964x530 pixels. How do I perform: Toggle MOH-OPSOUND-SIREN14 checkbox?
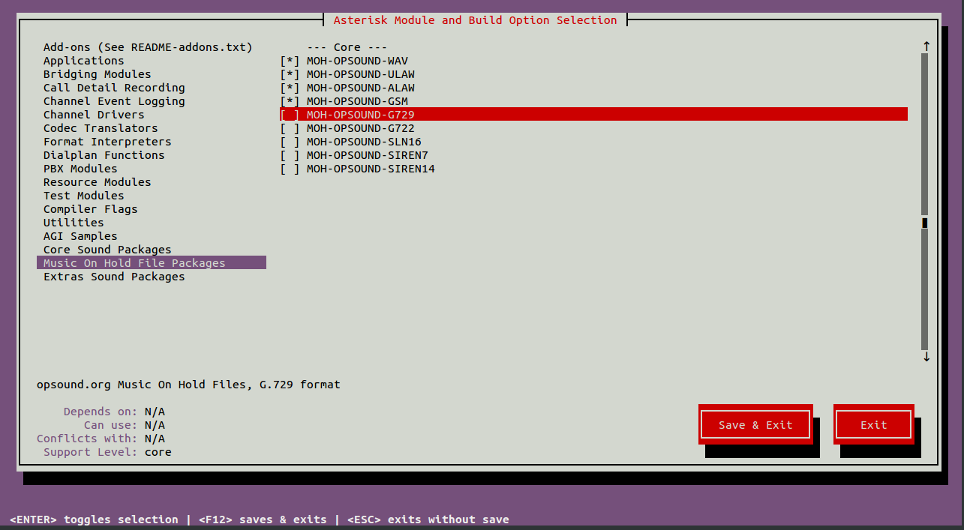click(290, 169)
